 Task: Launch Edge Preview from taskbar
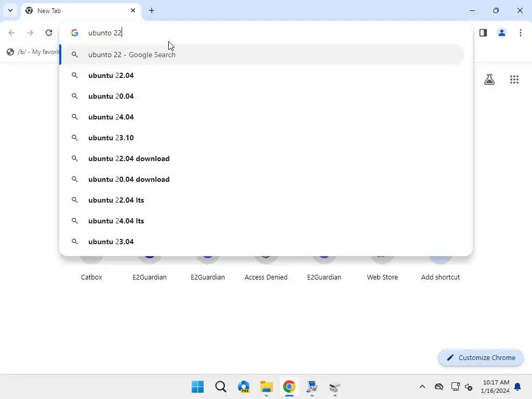click(244, 387)
